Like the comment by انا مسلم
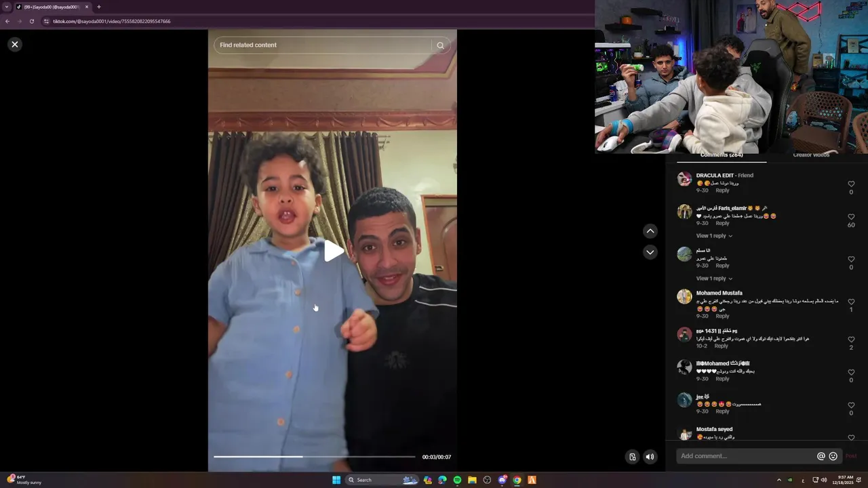The height and width of the screenshot is (488, 868). pyautogui.click(x=851, y=259)
